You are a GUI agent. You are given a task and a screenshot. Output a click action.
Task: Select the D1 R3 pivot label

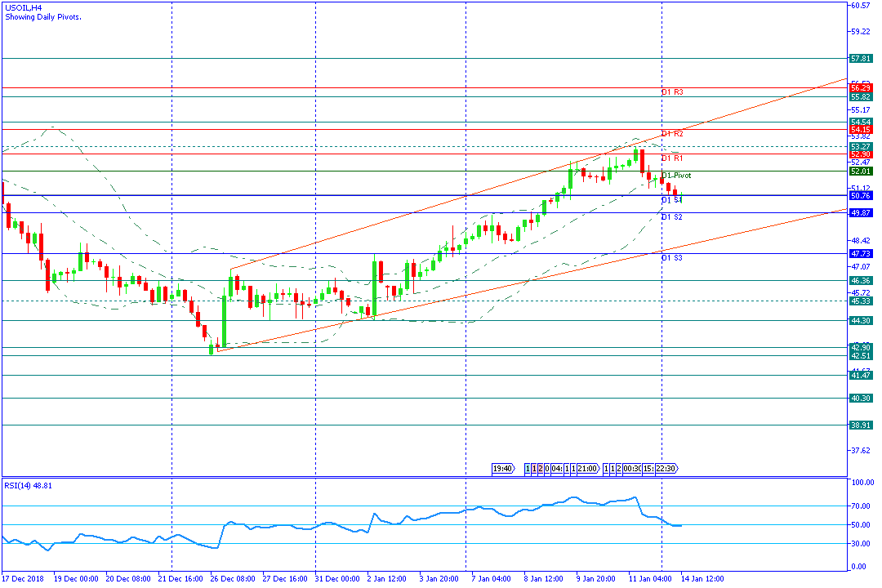pyautogui.click(x=672, y=92)
